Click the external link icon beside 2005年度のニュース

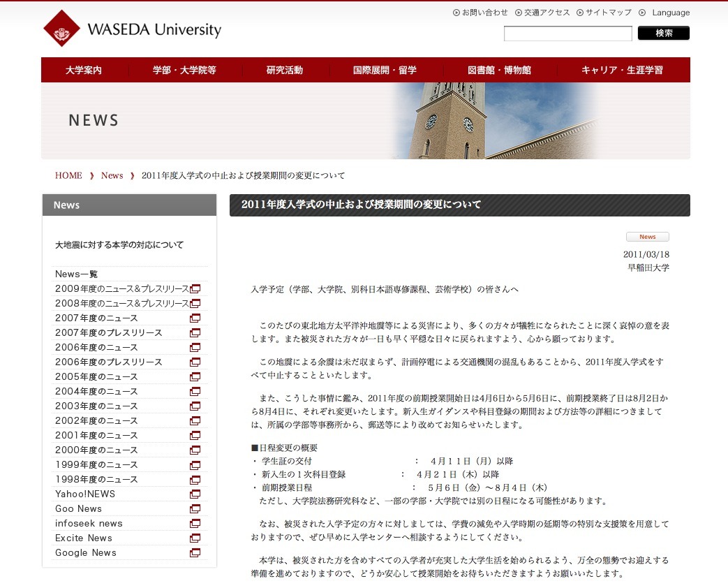point(194,377)
